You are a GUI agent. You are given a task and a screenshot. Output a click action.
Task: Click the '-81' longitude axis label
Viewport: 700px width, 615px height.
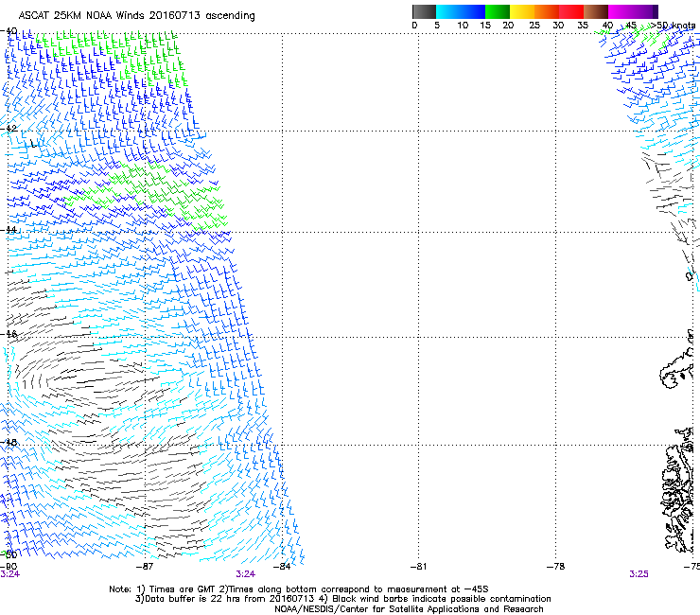[418, 567]
